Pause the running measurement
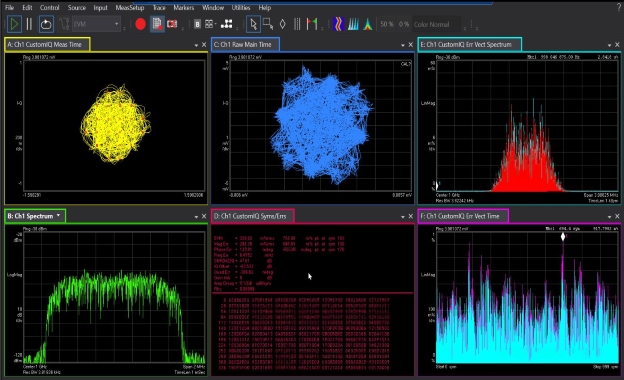 pos(29,24)
